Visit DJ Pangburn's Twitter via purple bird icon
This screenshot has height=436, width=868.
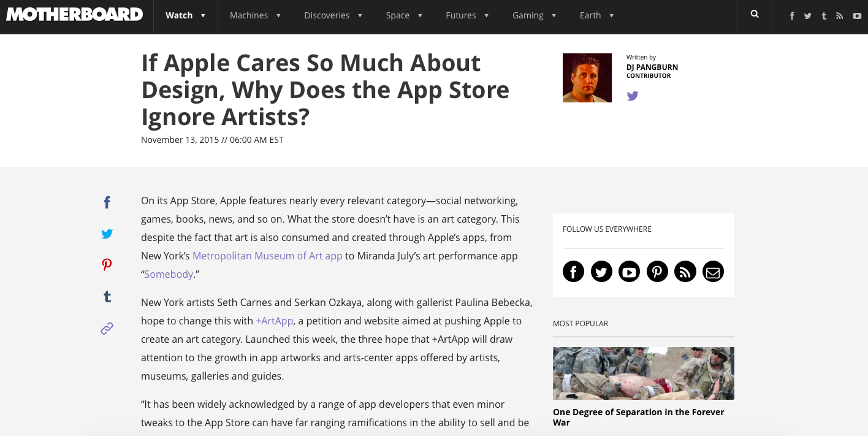pyautogui.click(x=633, y=96)
